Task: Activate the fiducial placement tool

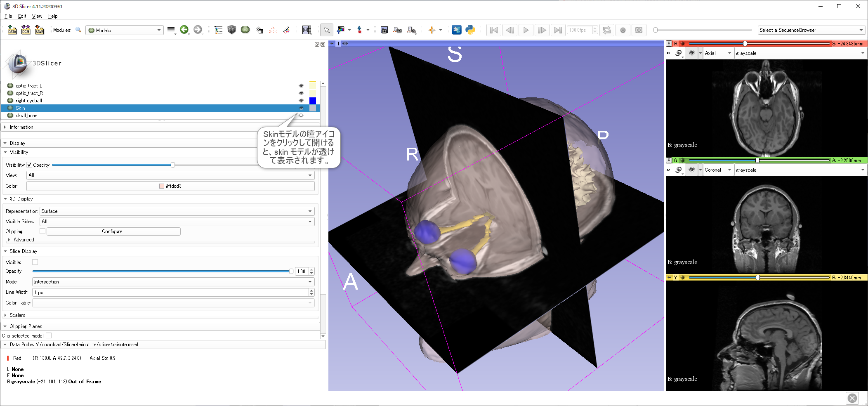Action: (359, 30)
